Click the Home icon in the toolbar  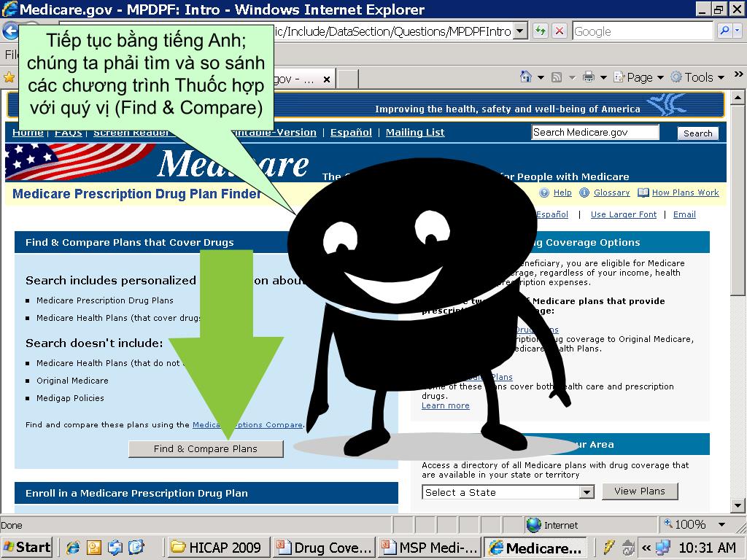tap(526, 77)
